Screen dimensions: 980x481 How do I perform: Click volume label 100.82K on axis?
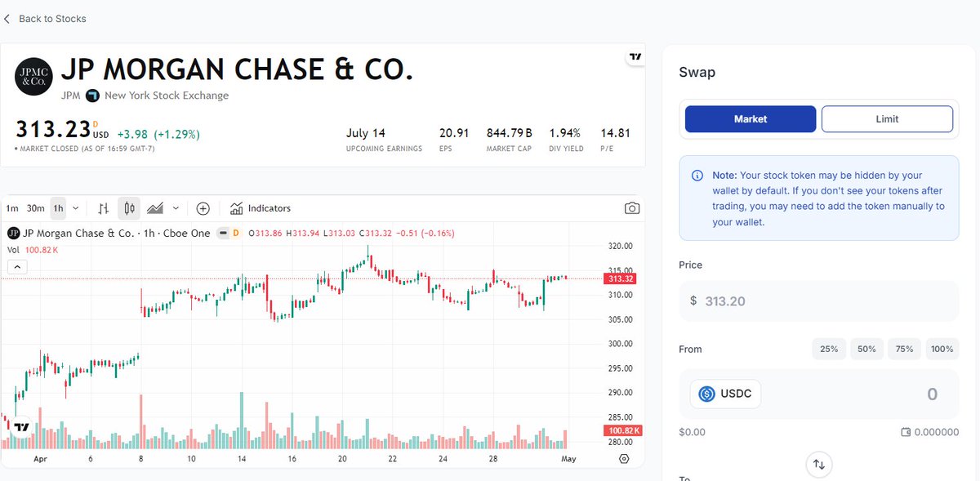(625, 430)
